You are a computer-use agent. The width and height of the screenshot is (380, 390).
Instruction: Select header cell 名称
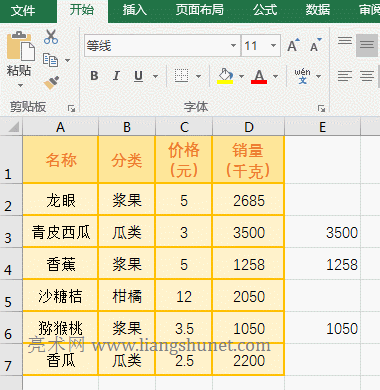tap(60, 160)
